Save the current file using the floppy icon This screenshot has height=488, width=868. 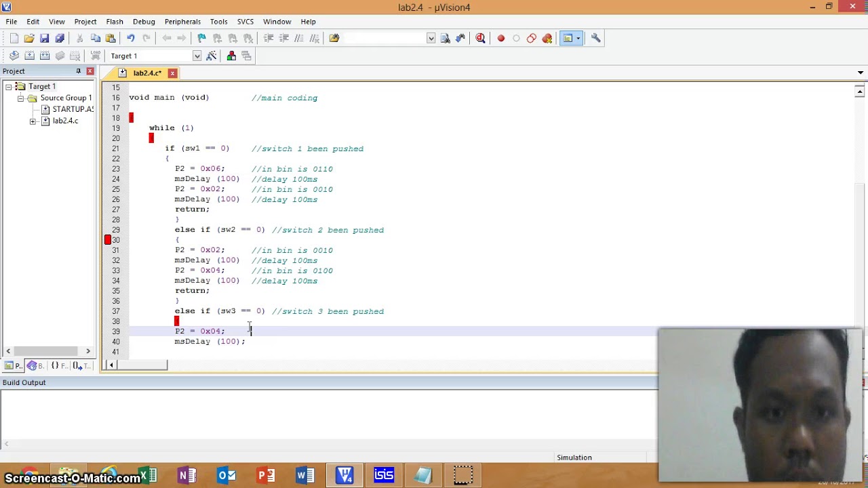tap(44, 39)
